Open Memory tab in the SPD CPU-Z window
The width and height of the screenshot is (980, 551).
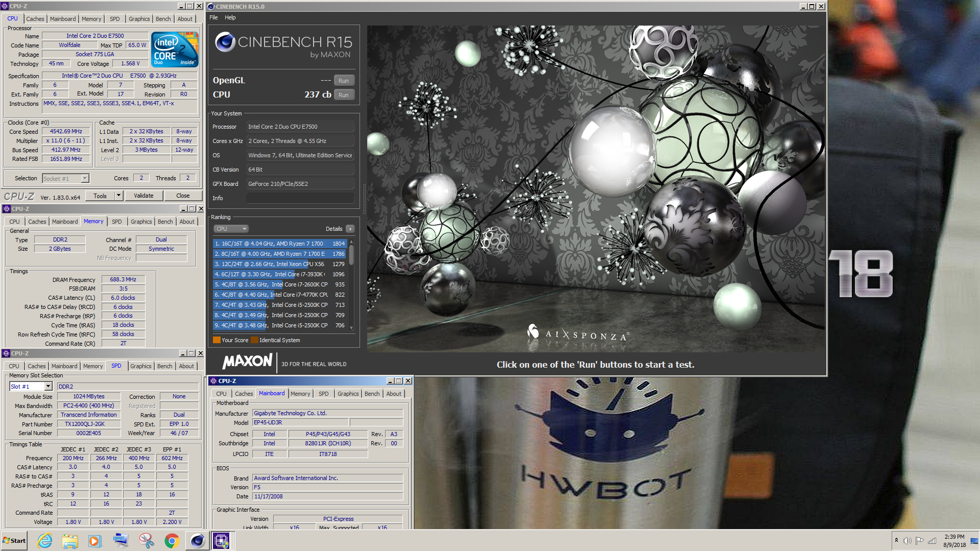point(93,366)
